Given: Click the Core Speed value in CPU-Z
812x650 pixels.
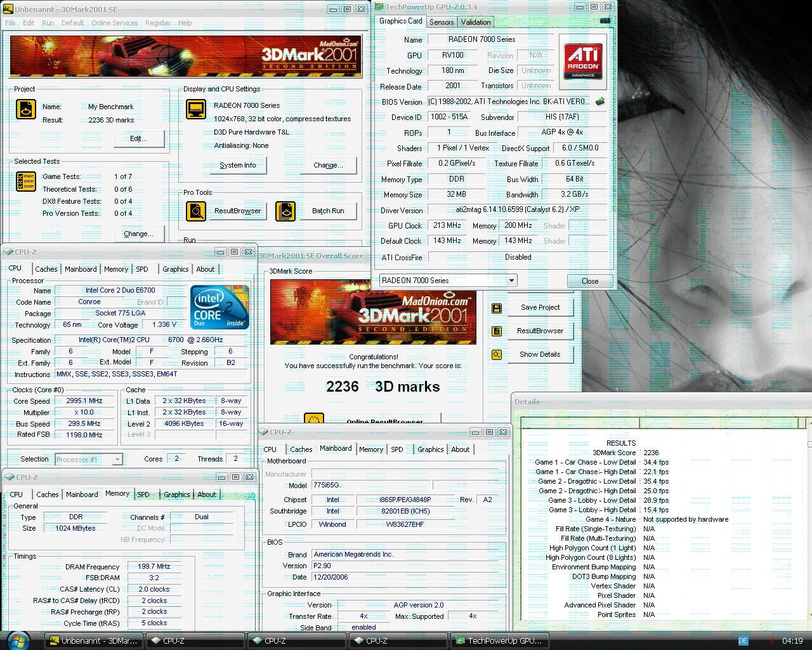Looking at the screenshot, I should pos(85,401).
